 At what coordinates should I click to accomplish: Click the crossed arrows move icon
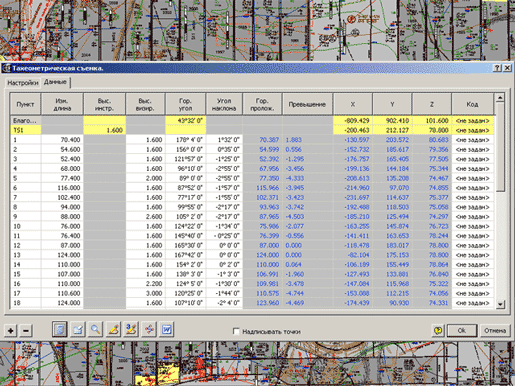(149, 330)
